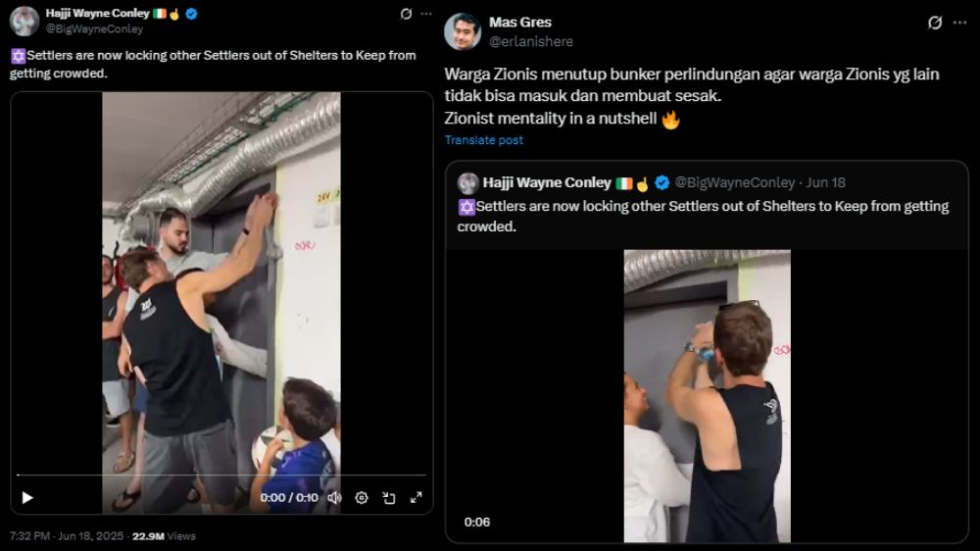Click the Grok icon on Mas Gres post

click(935, 23)
